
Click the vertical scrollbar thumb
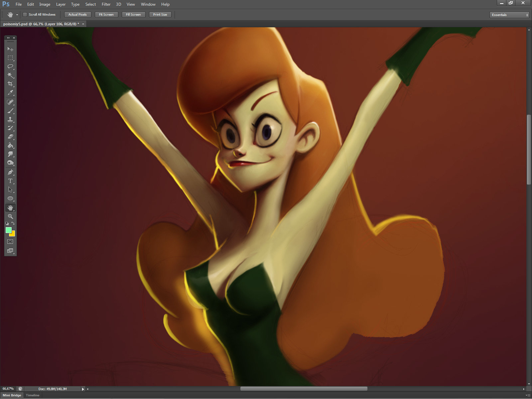tap(529, 150)
